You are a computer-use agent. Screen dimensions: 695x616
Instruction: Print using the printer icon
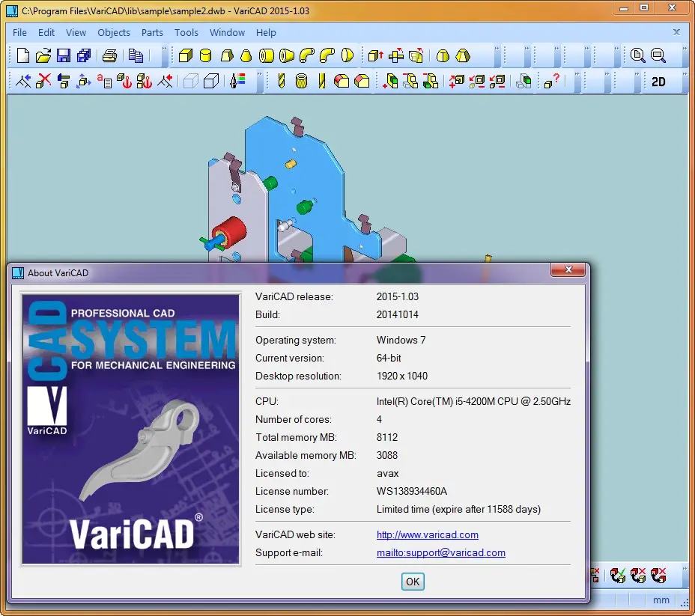109,56
